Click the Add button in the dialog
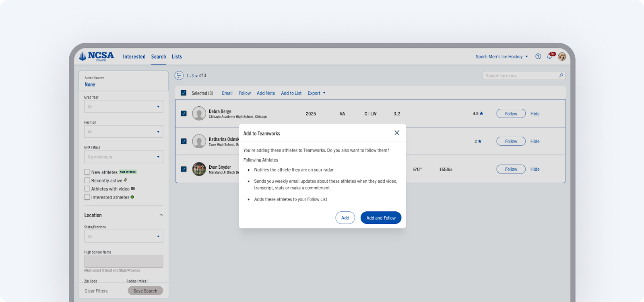This screenshot has width=644, height=302. click(345, 218)
